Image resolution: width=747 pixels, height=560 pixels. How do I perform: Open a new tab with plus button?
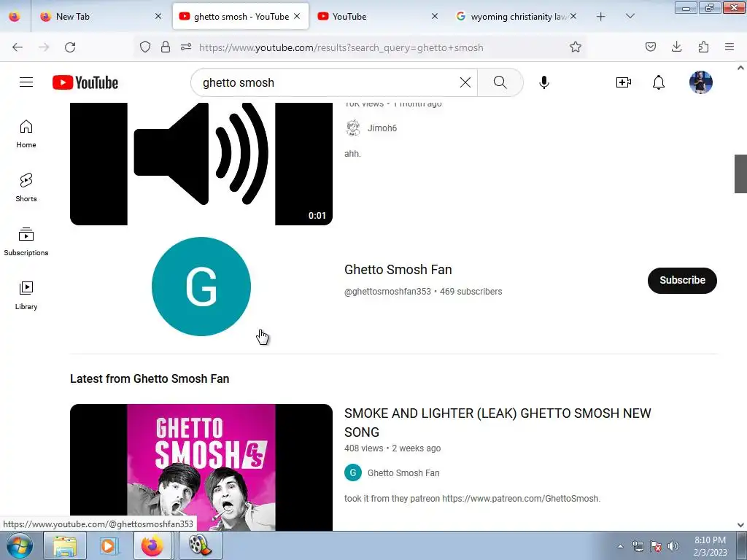(x=601, y=17)
